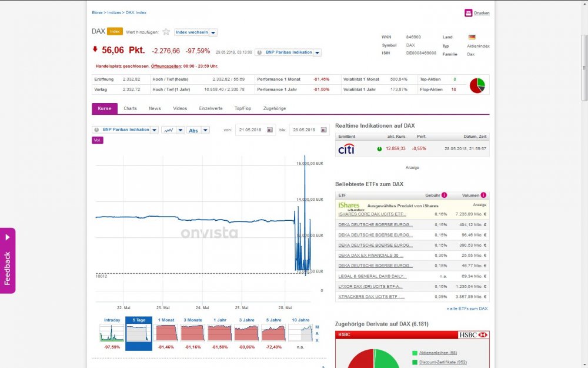The image size is (588, 368).
Task: Click the Börse breadcrumb link
Action: (97, 13)
